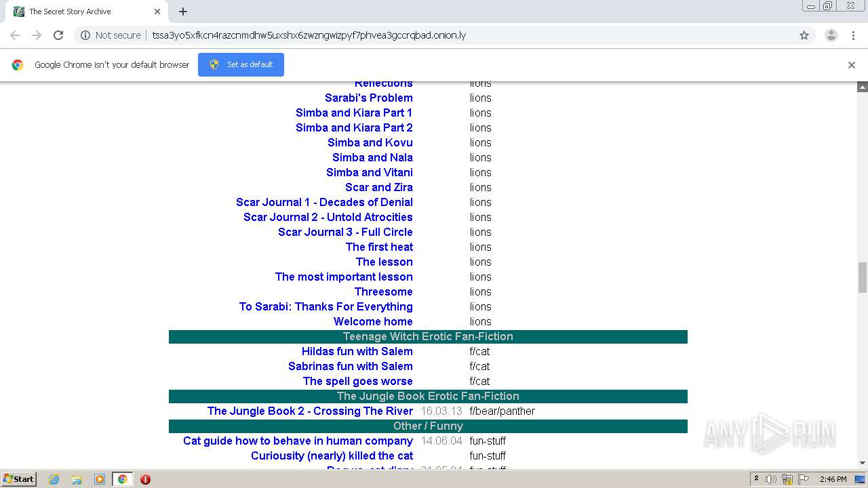868x488 pixels.
Task: Close The Secret Story Archive tab
Action: (157, 12)
